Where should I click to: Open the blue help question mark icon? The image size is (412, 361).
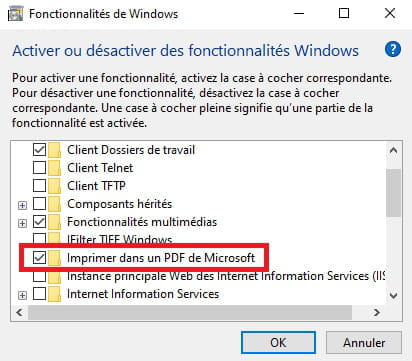click(x=393, y=49)
